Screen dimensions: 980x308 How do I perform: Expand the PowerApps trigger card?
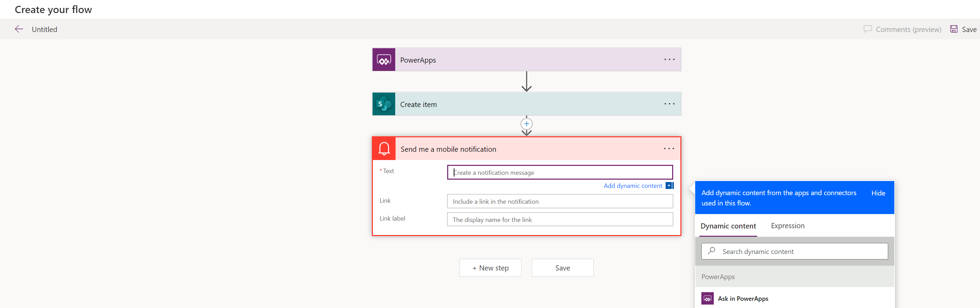527,60
